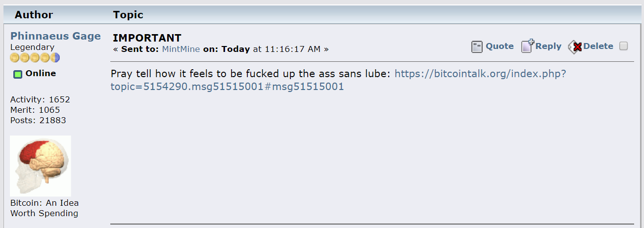Viewport: 644px width, 228px height.
Task: Click the IMPORTANT message subject
Action: [x=147, y=38]
